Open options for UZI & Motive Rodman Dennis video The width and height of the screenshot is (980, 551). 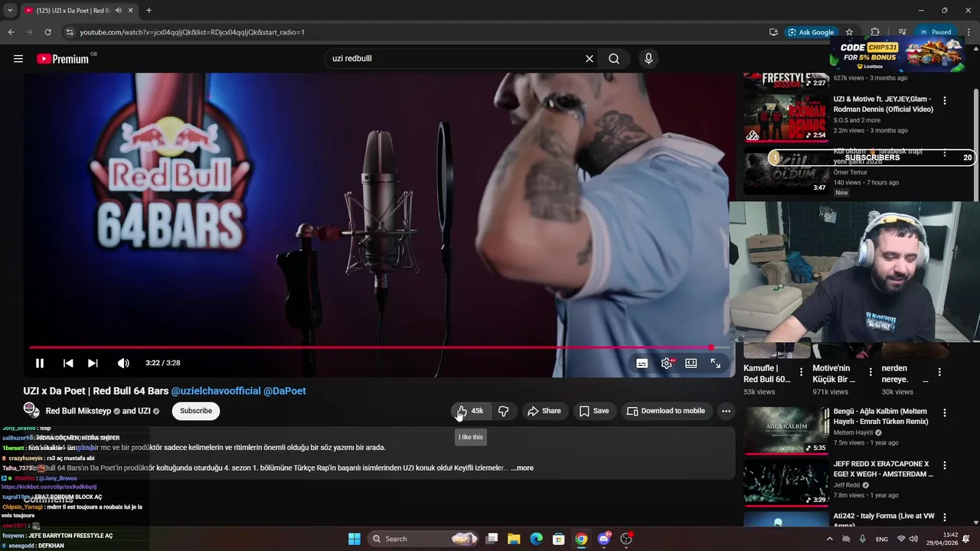tap(945, 100)
